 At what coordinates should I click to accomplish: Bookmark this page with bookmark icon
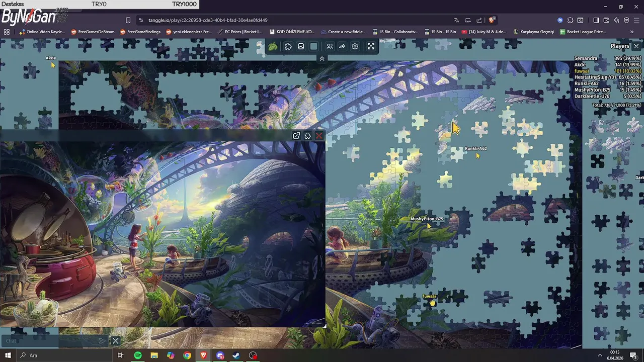pyautogui.click(x=128, y=20)
